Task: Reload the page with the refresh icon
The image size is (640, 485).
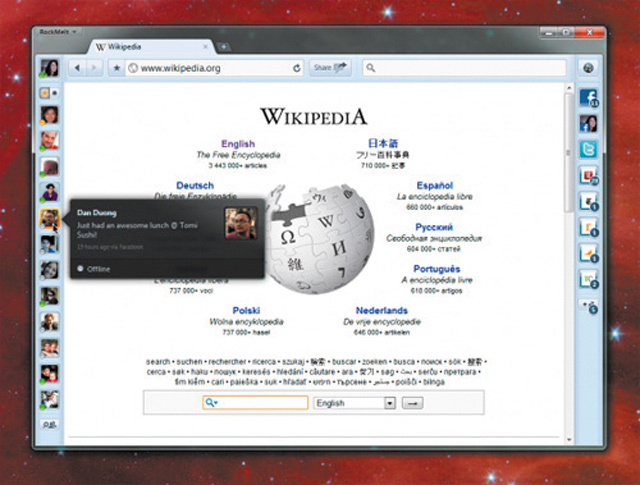Action: (x=297, y=68)
